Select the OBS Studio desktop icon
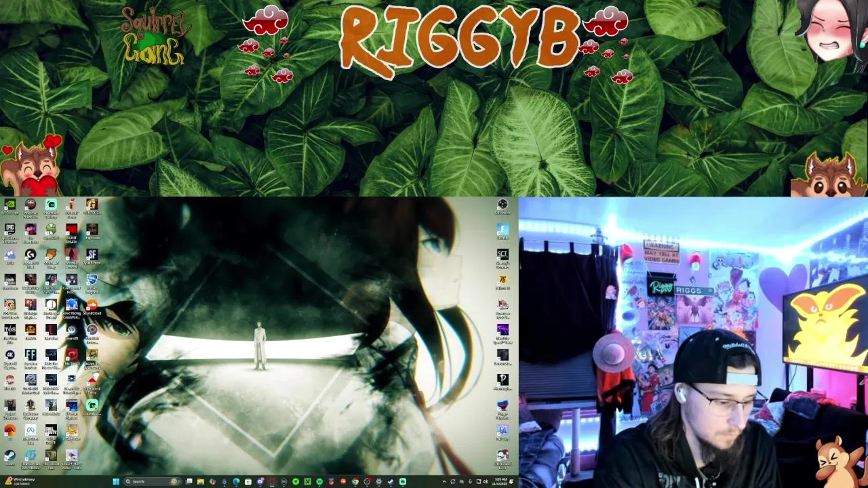 (x=502, y=205)
